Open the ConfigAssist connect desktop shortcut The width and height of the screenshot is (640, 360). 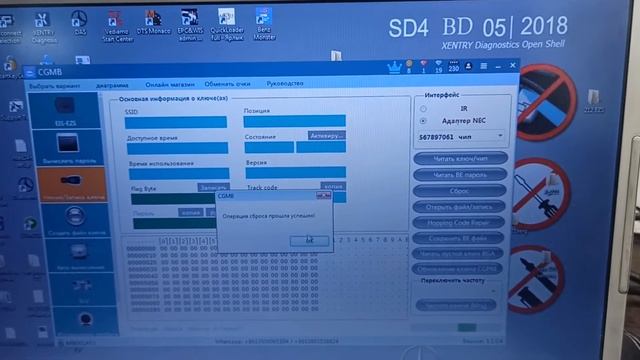coord(10,29)
